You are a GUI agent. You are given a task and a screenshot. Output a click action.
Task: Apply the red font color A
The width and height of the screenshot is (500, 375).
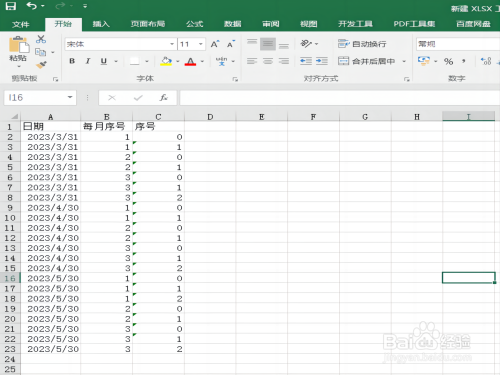[190, 61]
